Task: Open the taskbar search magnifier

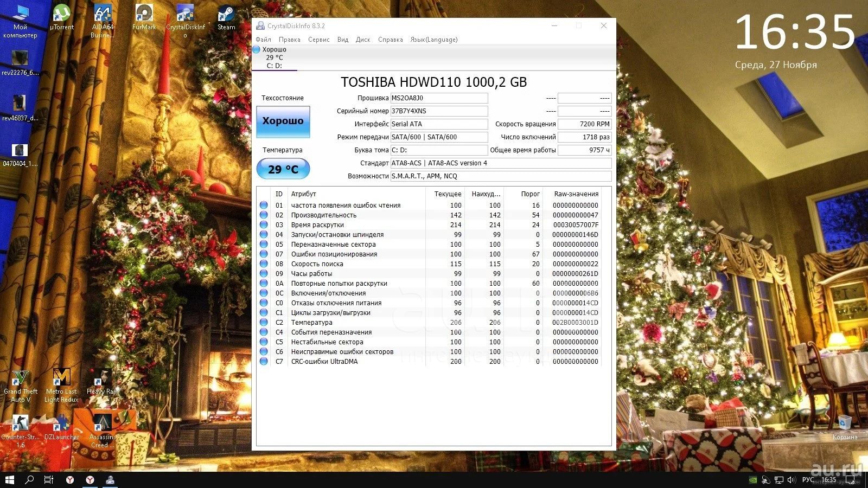Action: pyautogui.click(x=29, y=480)
